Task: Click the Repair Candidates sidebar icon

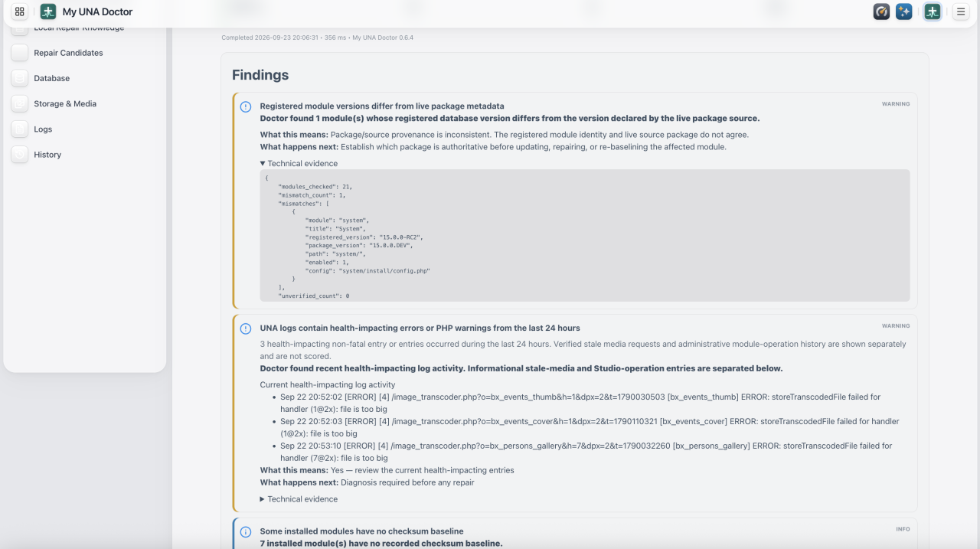Action: [x=20, y=53]
